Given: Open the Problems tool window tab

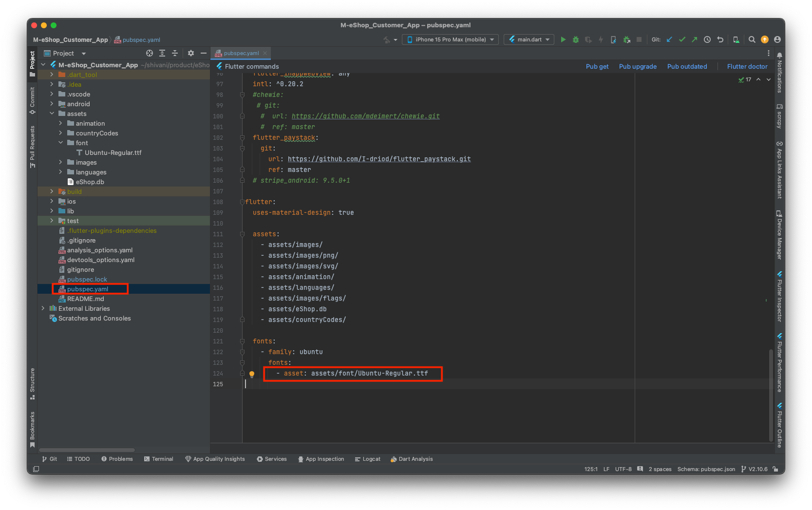Looking at the screenshot, I should (117, 459).
